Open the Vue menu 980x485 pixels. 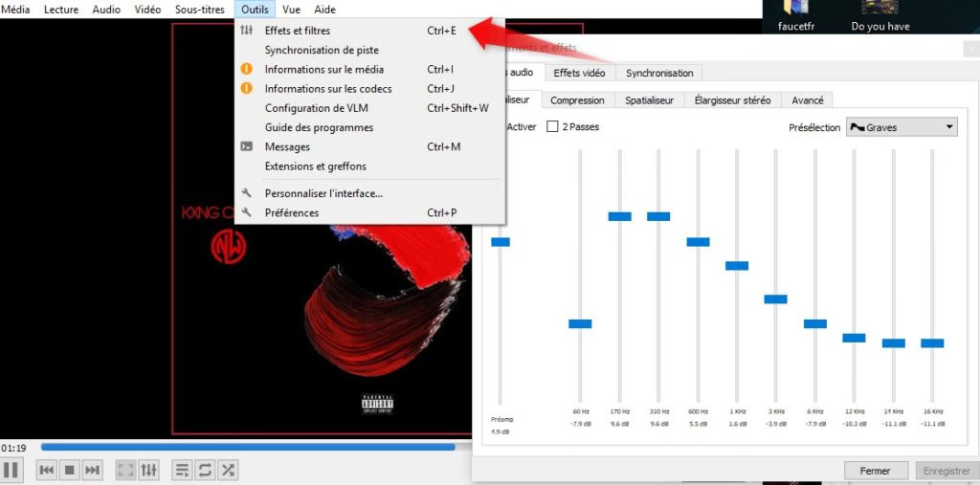(291, 9)
